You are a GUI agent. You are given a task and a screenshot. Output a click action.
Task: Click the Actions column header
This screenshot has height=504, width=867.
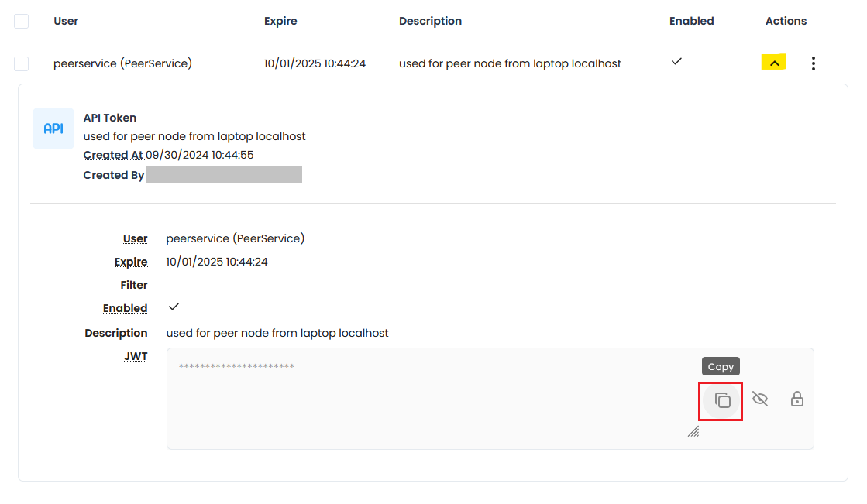pos(786,21)
